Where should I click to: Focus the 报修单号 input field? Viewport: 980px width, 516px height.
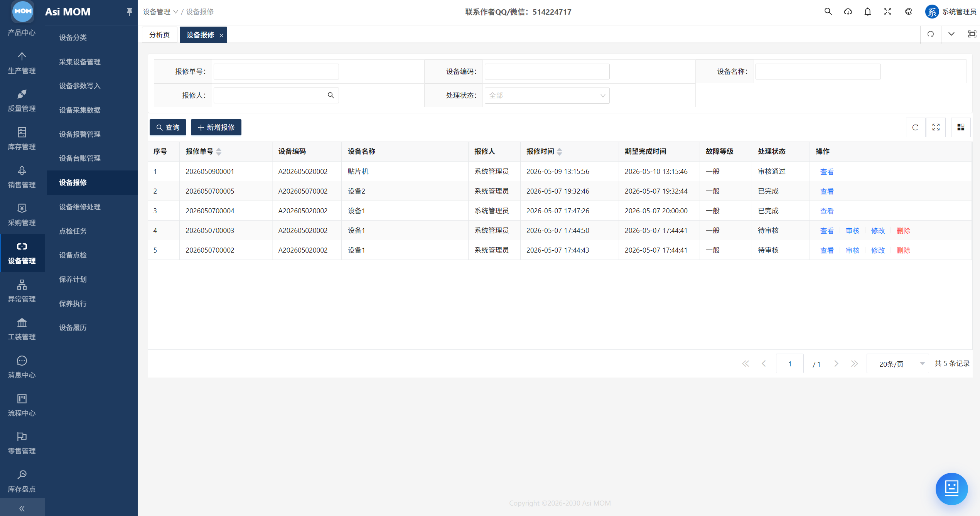click(x=276, y=71)
